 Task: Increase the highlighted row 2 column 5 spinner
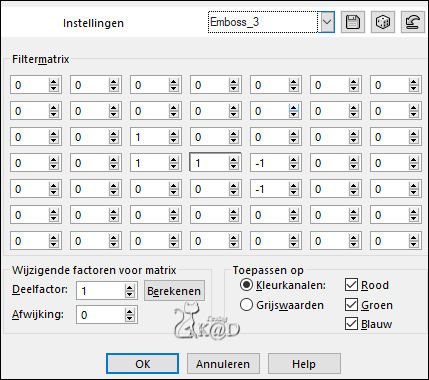pyautogui.click(x=294, y=108)
